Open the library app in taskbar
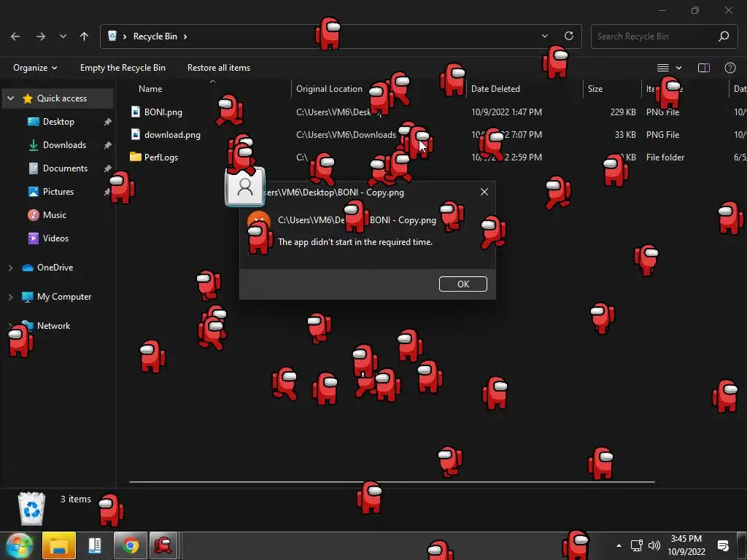747x560 pixels. (95, 545)
